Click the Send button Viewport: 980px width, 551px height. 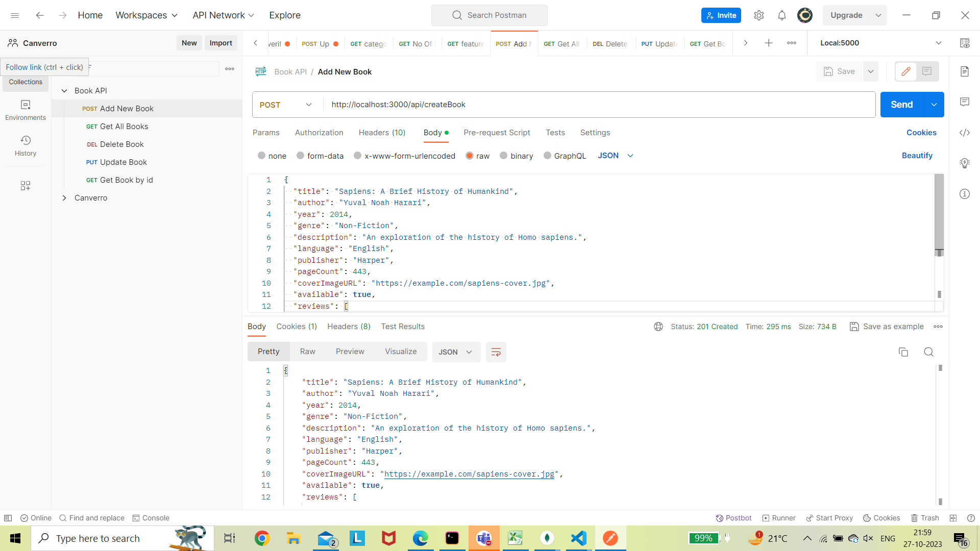click(901, 104)
